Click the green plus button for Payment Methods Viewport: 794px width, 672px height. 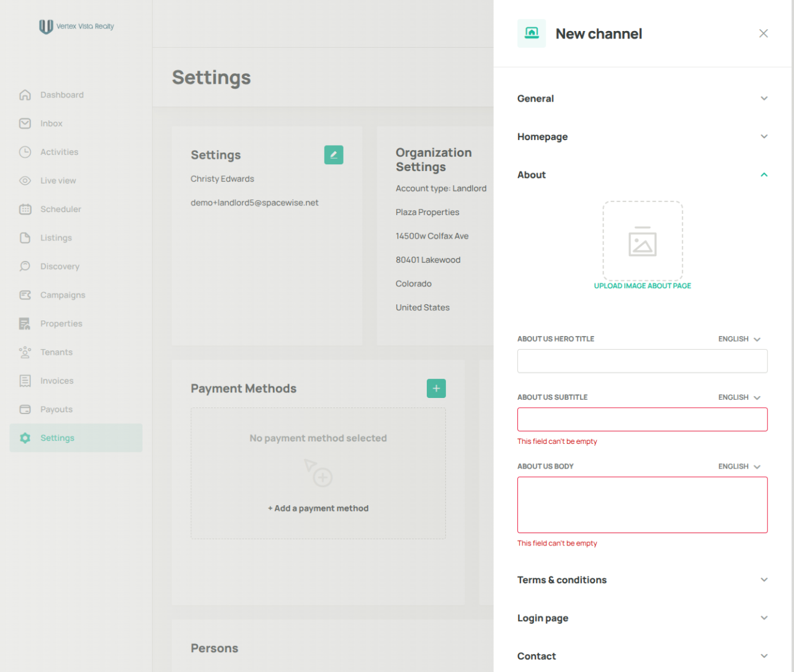436,388
